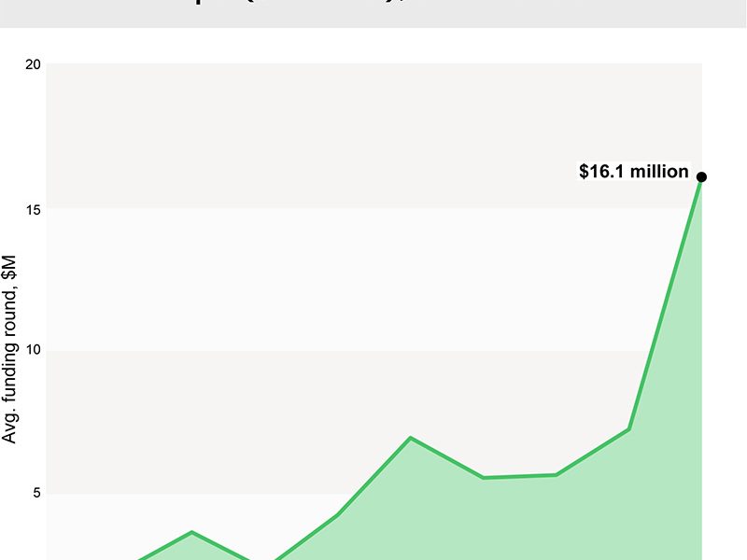Click the green line's mid-chart peak near 7
The width and height of the screenshot is (747, 560).
pyautogui.click(x=410, y=438)
